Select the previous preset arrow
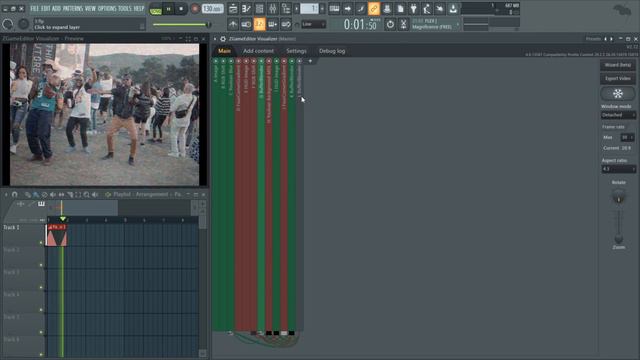This screenshot has width=640, height=360. 605,39
